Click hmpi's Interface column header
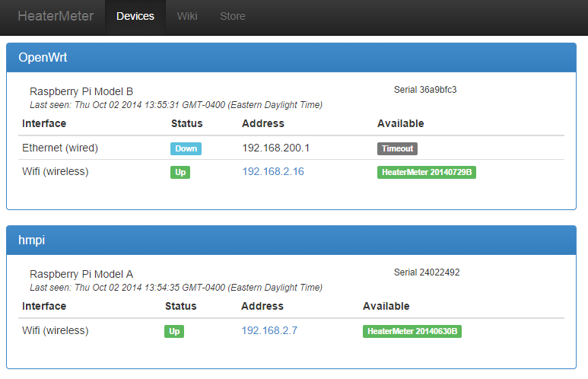Screen dimensions: 588x379 click(44, 306)
